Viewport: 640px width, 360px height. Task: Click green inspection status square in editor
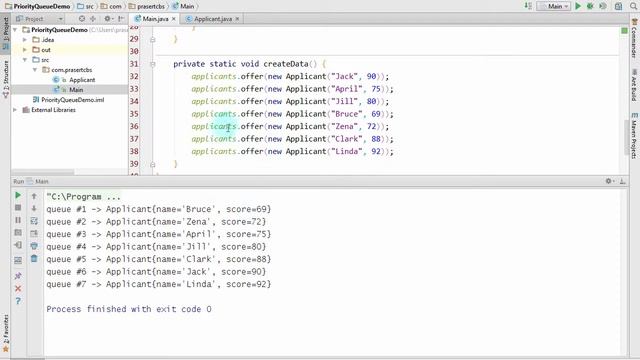[624, 31]
